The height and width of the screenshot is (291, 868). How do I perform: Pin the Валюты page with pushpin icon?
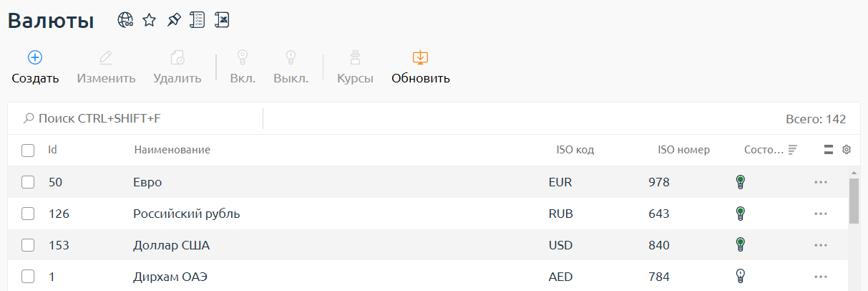[173, 21]
